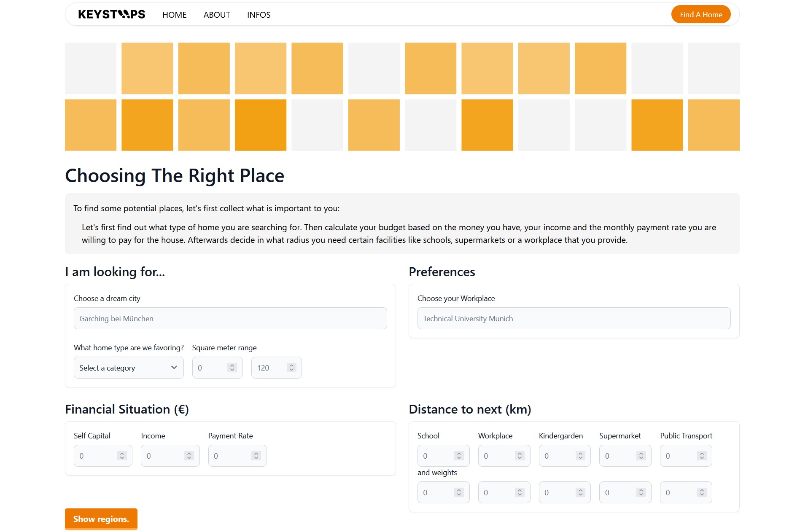Click the dream city input field
Image resolution: width=800 pixels, height=532 pixels.
[x=230, y=318]
